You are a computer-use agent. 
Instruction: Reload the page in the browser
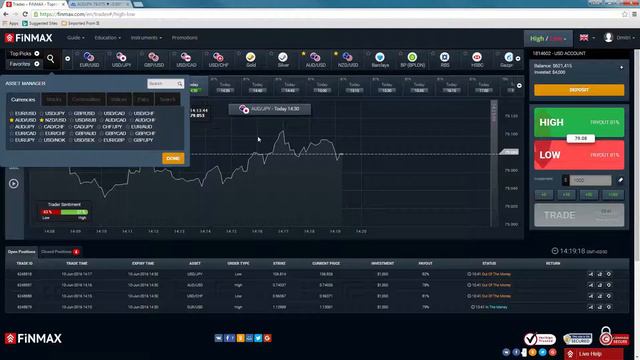(25, 14)
